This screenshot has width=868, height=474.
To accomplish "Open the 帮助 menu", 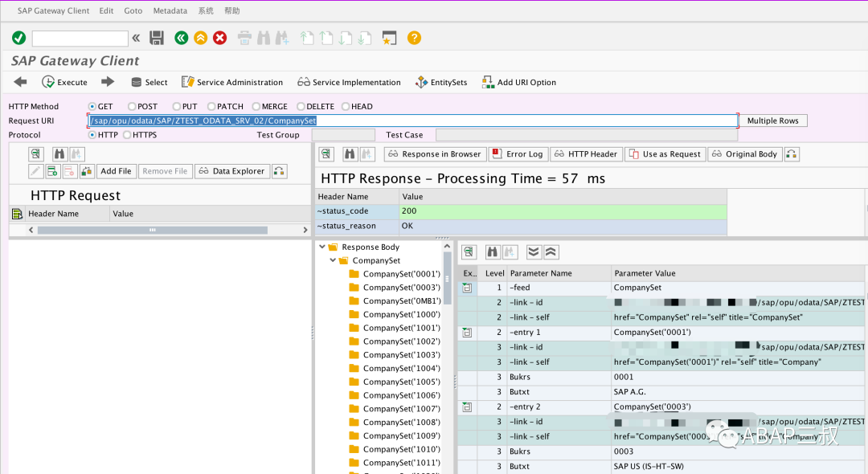I will 232,10.
